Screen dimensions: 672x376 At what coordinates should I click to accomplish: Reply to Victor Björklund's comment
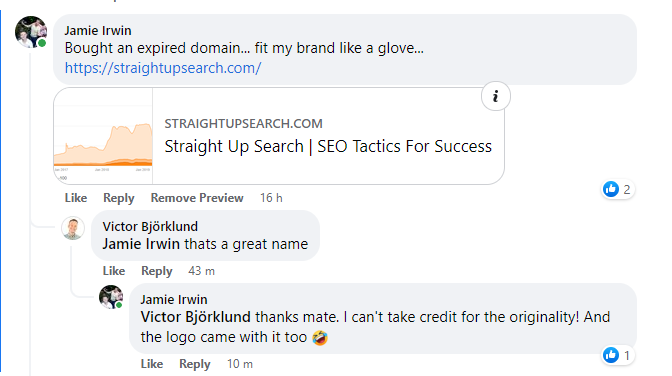pyautogui.click(x=156, y=271)
